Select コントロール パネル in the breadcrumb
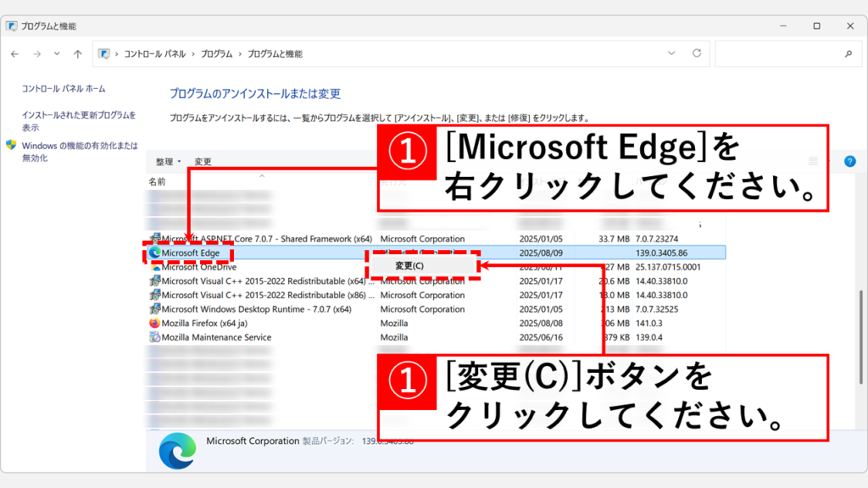The height and width of the screenshot is (488, 868). pyautogui.click(x=154, y=53)
